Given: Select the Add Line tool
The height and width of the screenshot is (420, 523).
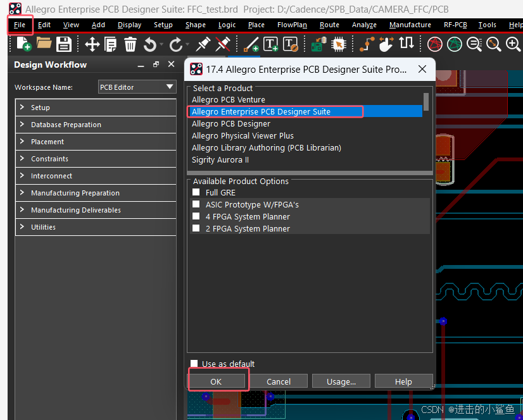Looking at the screenshot, I should click(x=251, y=44).
